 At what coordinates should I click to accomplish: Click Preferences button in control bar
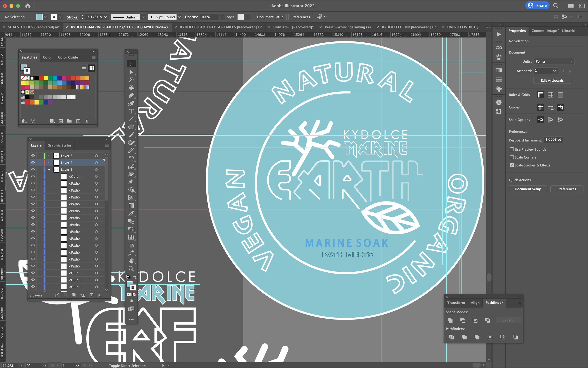300,17
